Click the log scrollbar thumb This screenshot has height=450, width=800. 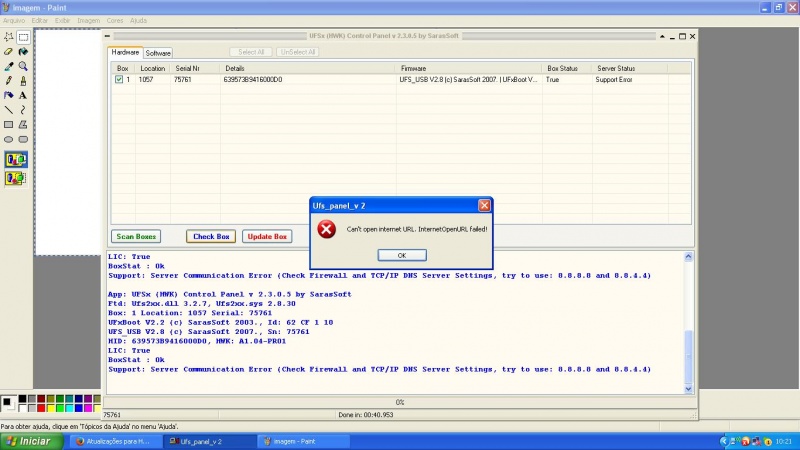688,356
